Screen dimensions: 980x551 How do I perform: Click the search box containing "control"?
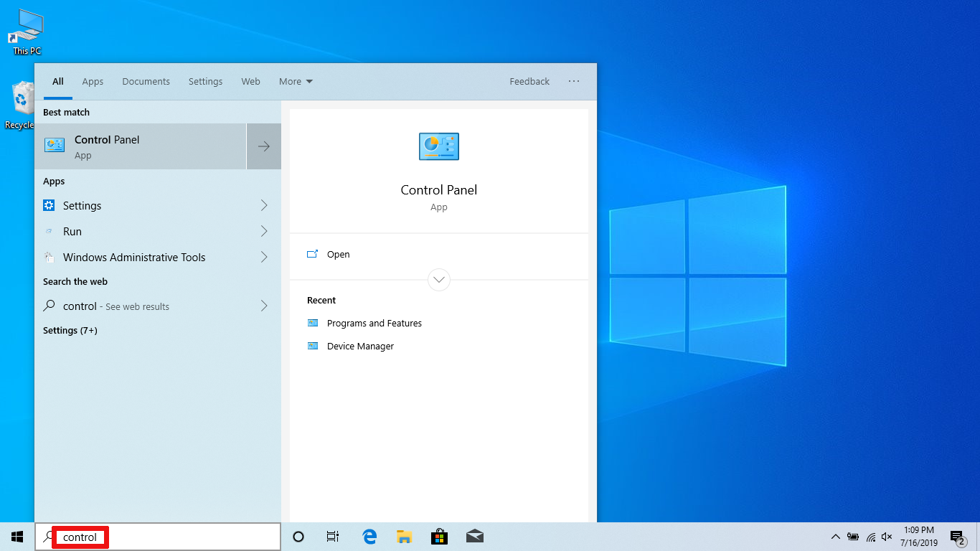[158, 537]
